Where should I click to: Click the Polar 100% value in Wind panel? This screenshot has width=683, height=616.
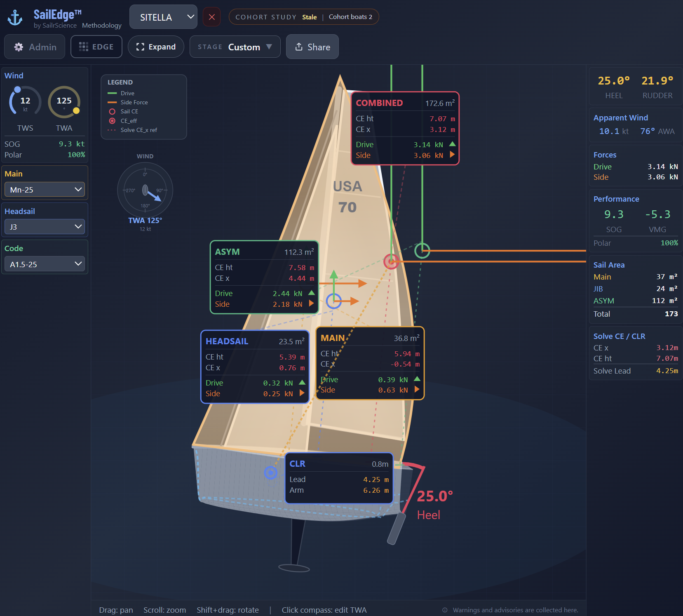pyautogui.click(x=76, y=155)
